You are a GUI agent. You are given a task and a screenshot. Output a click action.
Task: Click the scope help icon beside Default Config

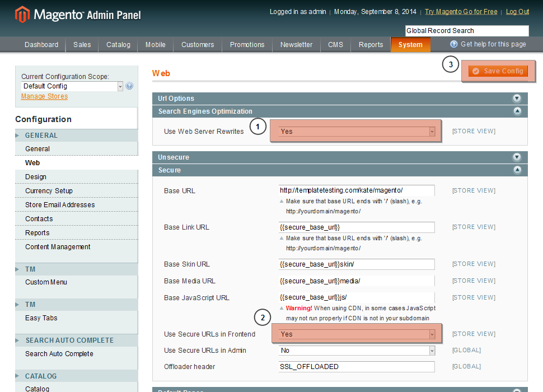tap(129, 86)
